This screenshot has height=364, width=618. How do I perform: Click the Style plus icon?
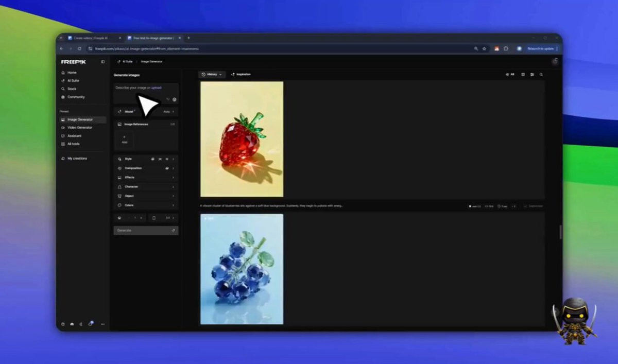tap(167, 159)
